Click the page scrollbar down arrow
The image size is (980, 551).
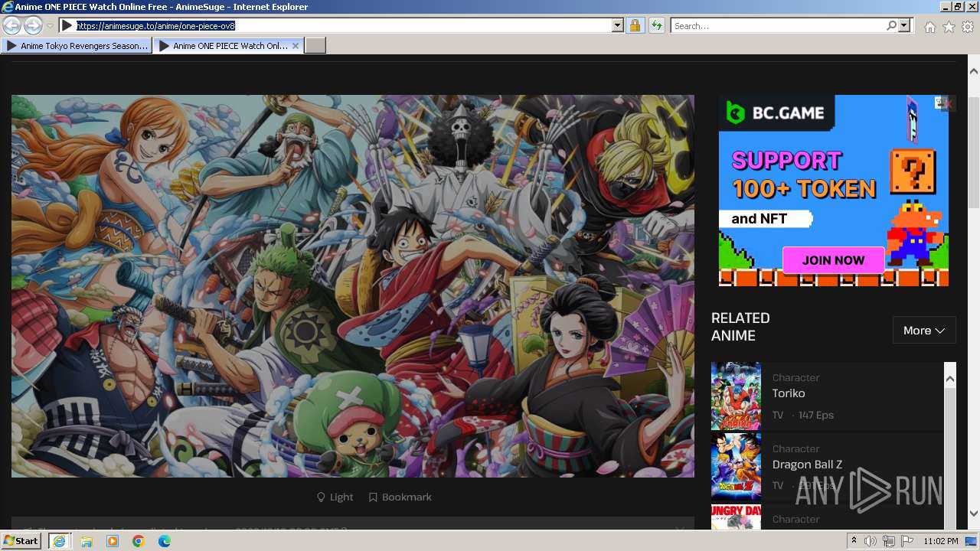click(x=974, y=514)
